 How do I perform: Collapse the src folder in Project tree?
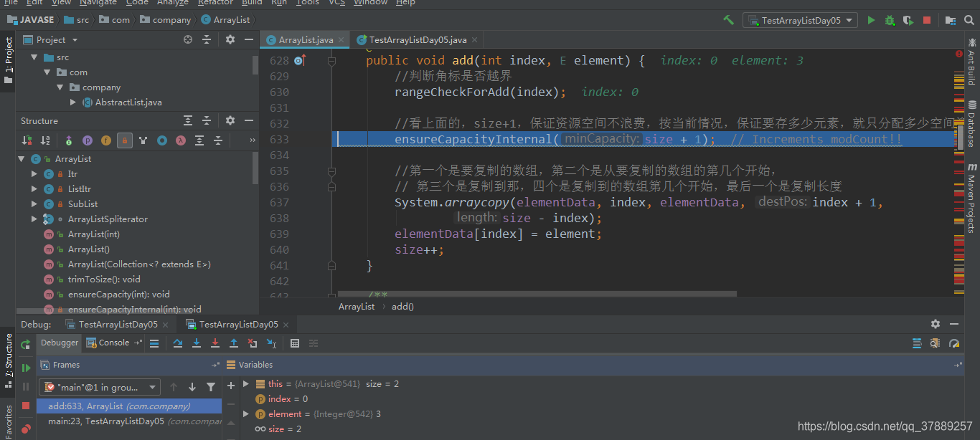pos(34,57)
